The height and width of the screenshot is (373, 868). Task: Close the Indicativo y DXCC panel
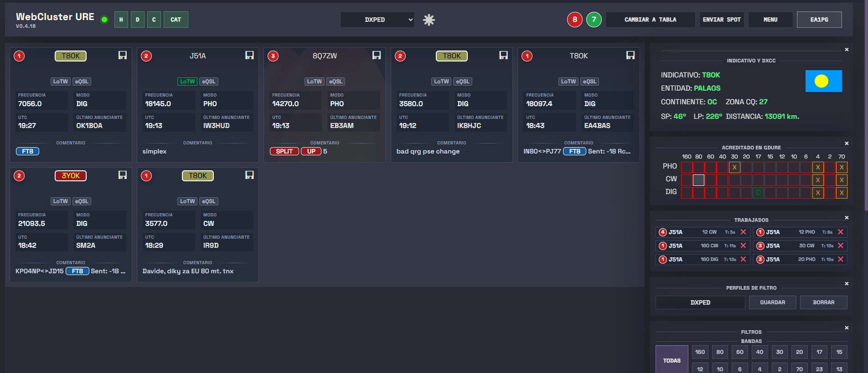(x=847, y=50)
